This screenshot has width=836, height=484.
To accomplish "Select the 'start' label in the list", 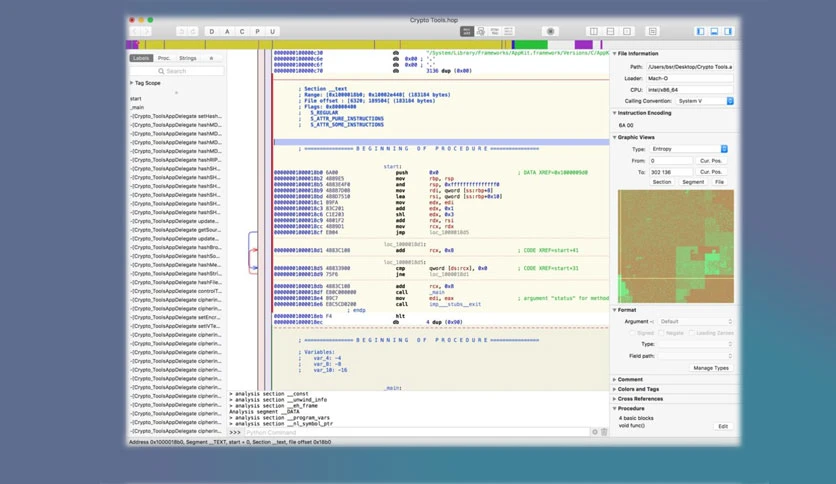I will [x=136, y=99].
